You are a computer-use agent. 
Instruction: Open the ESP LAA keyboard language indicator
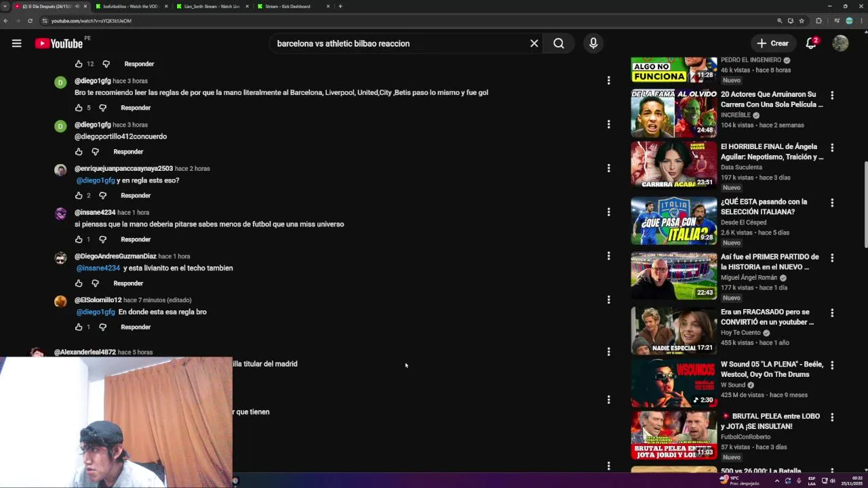pos(812,481)
